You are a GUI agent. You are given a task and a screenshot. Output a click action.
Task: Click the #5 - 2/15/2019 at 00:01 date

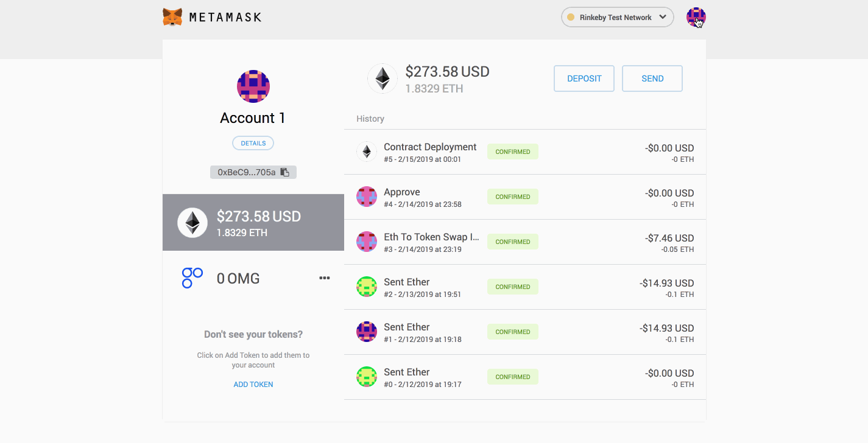[422, 159]
